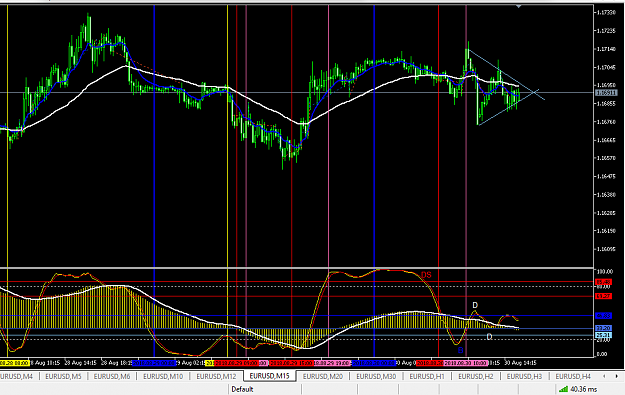Select the active EURUSD,M15 tab
625x395 pixels.
269,376
